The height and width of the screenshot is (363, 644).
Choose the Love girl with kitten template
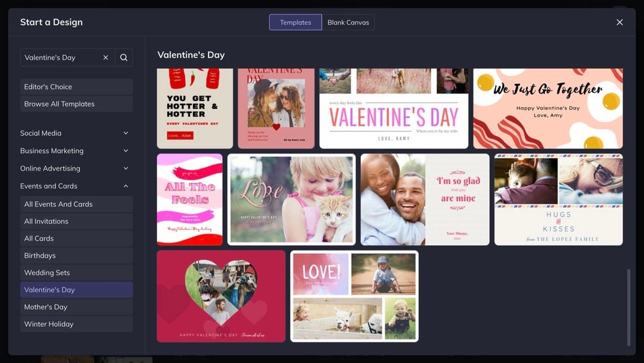(291, 199)
